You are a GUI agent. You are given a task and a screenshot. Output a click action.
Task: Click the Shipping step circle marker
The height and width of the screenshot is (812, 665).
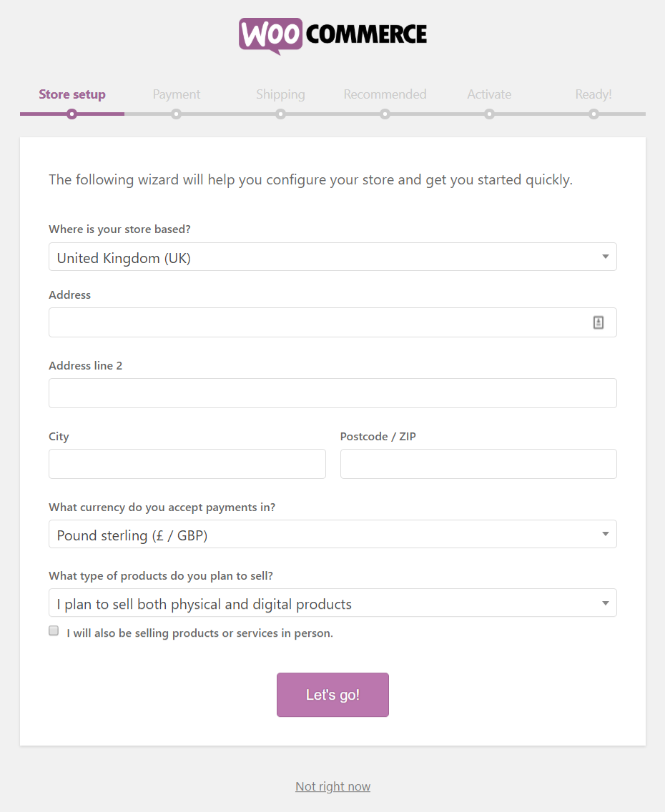(x=281, y=114)
